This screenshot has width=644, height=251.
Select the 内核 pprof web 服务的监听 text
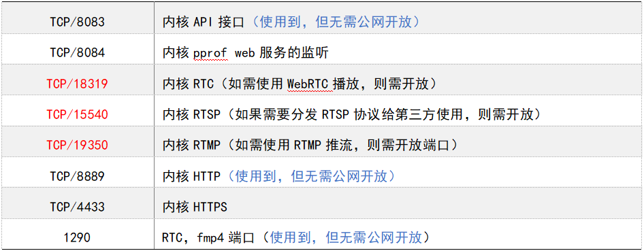pyautogui.click(x=246, y=52)
